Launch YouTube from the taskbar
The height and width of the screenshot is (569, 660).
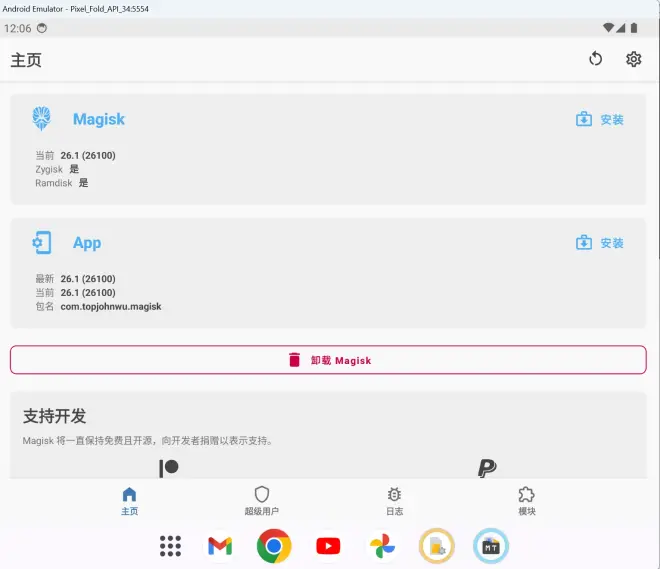click(x=328, y=546)
